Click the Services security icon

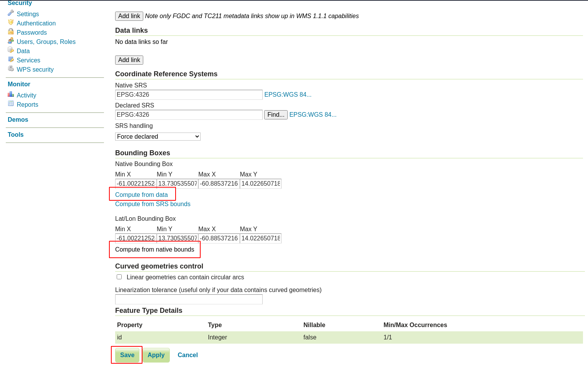click(x=11, y=59)
